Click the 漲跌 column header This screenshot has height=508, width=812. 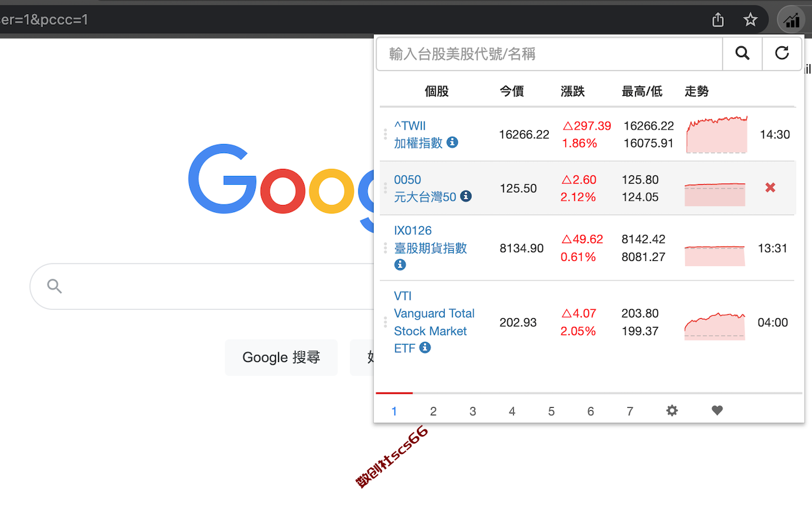(573, 91)
